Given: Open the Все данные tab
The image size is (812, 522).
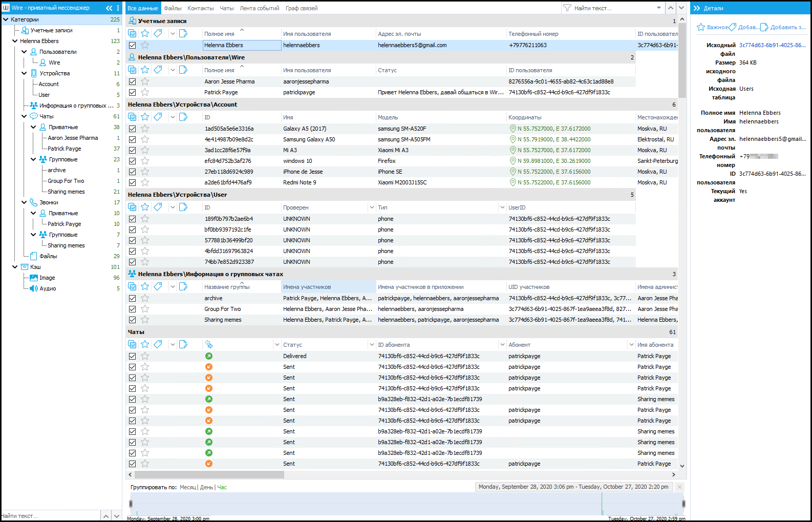Looking at the screenshot, I should tap(143, 8).
